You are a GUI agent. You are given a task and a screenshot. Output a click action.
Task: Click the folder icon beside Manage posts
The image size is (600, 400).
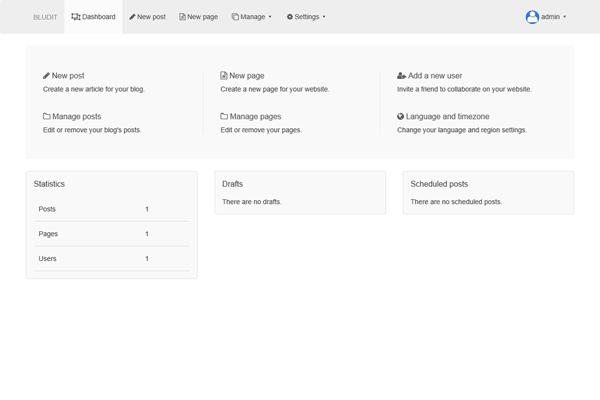click(47, 116)
